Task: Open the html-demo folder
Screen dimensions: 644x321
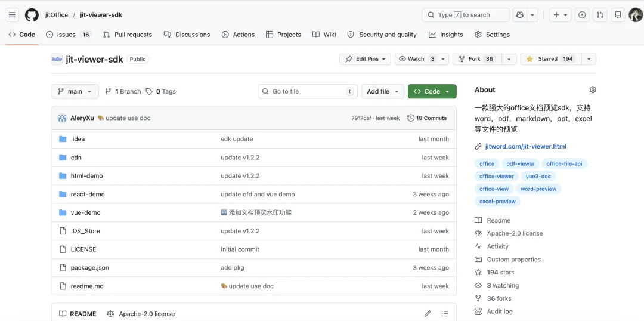Action: coord(86,175)
